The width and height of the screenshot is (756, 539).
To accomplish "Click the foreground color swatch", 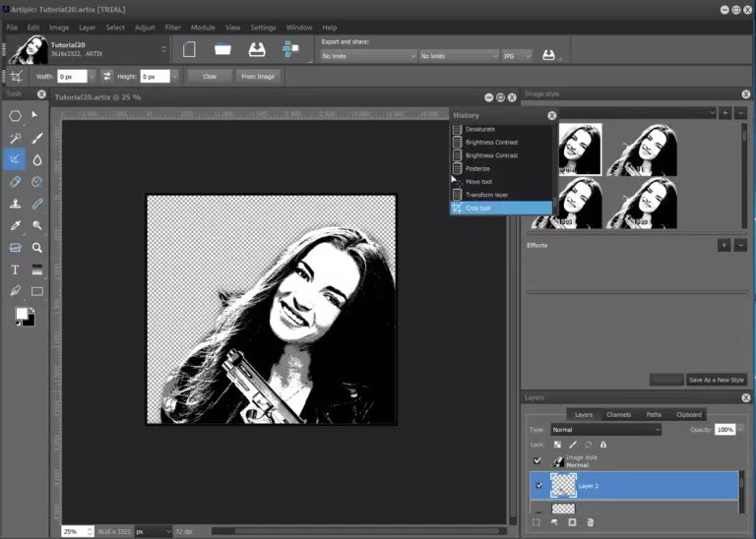I will (21, 314).
